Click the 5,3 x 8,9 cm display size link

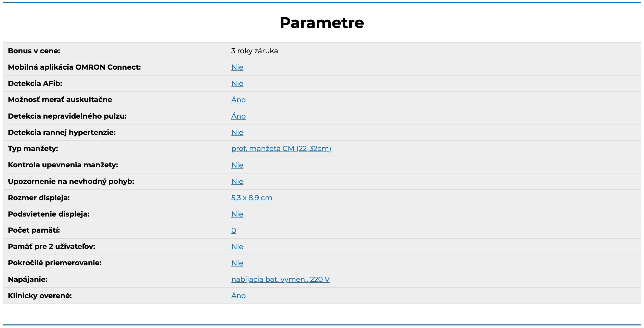coord(252,198)
